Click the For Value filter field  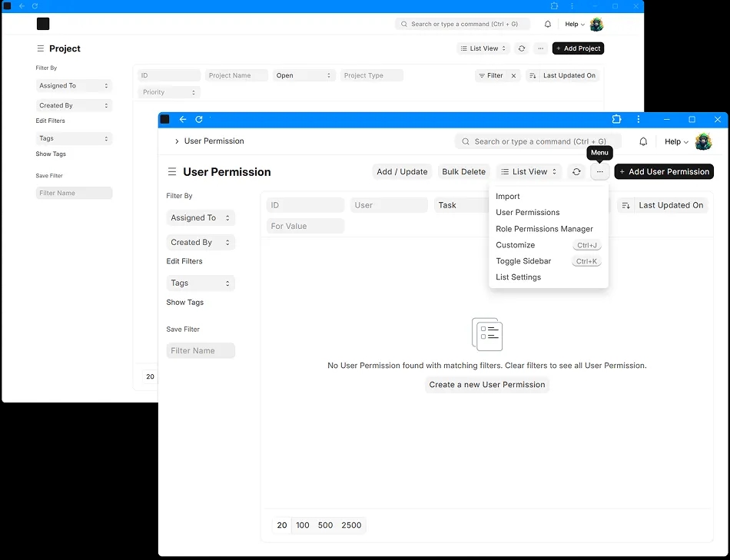pyautogui.click(x=305, y=227)
